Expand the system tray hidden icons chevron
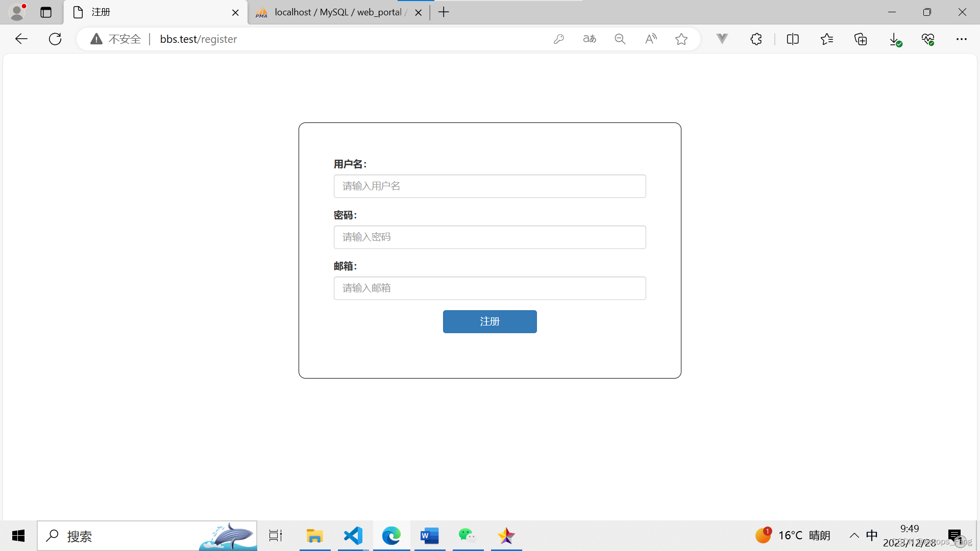The height and width of the screenshot is (551, 980). coord(854,535)
